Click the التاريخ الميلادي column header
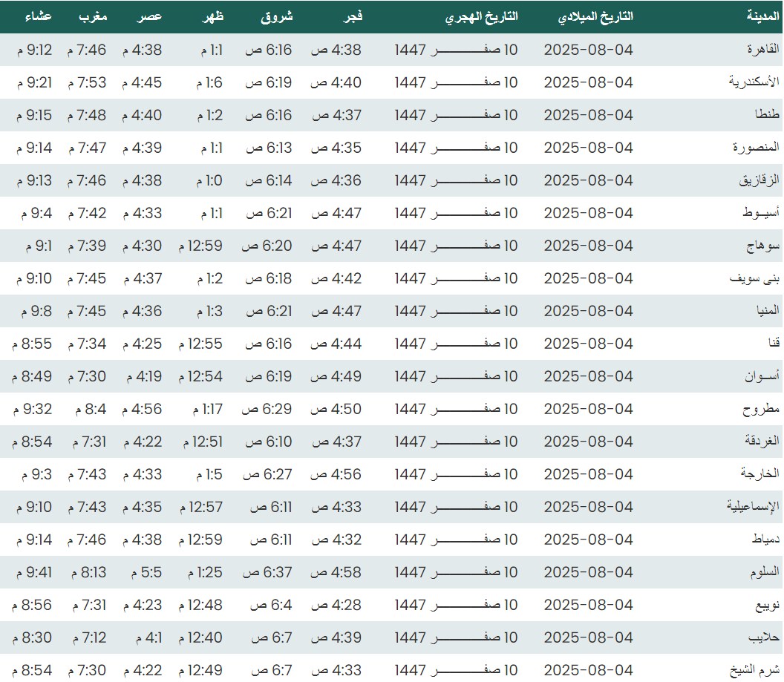Screen dimensions: 784x682 tap(595, 17)
